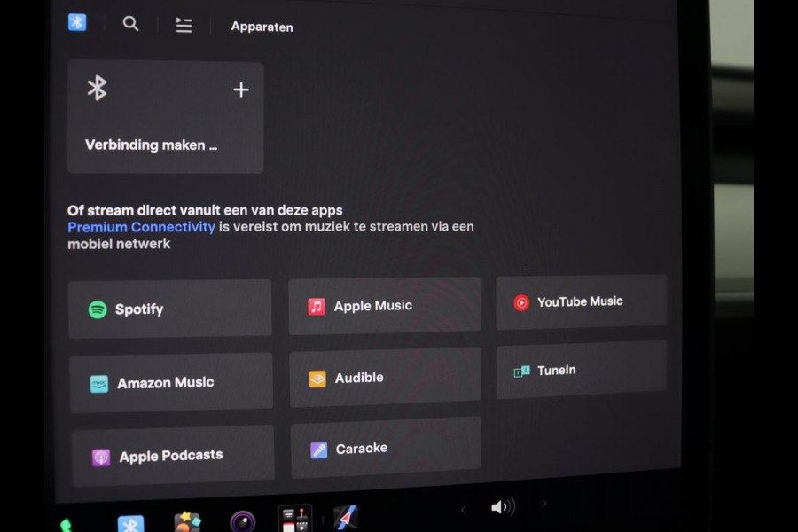Open the arcade theater app in dock

tap(294, 519)
